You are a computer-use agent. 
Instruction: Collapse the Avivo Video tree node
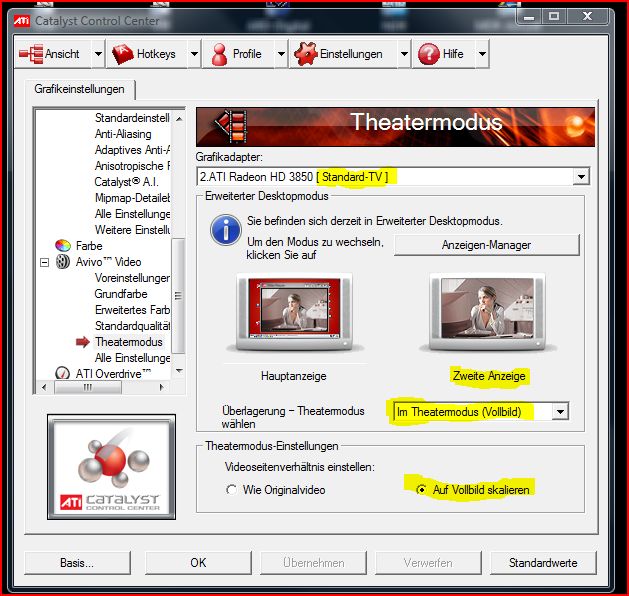[45, 262]
